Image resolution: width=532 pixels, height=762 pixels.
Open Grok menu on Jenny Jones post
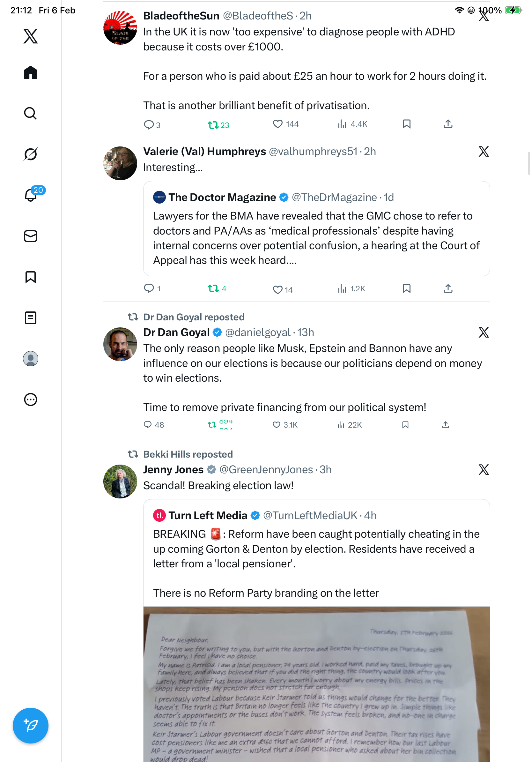484,470
